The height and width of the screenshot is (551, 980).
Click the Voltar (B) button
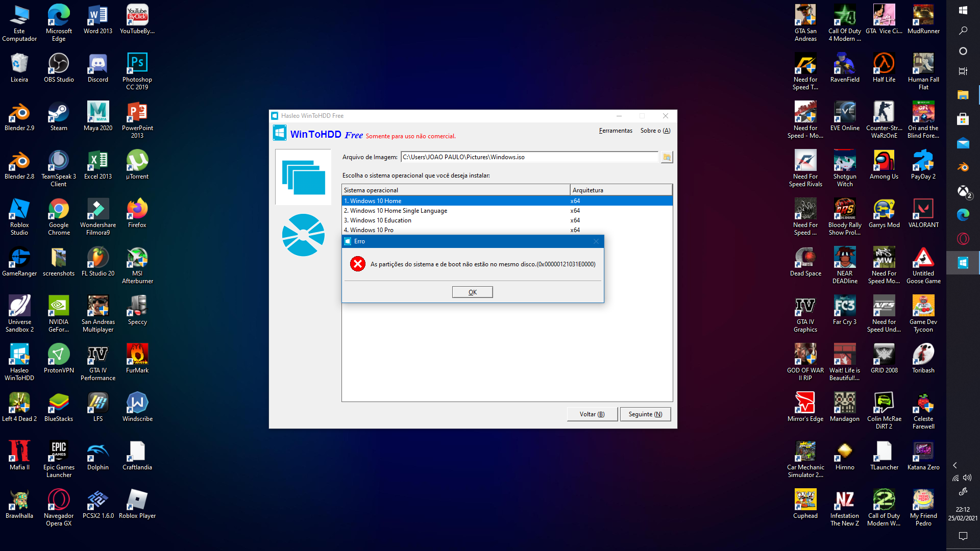(x=592, y=414)
